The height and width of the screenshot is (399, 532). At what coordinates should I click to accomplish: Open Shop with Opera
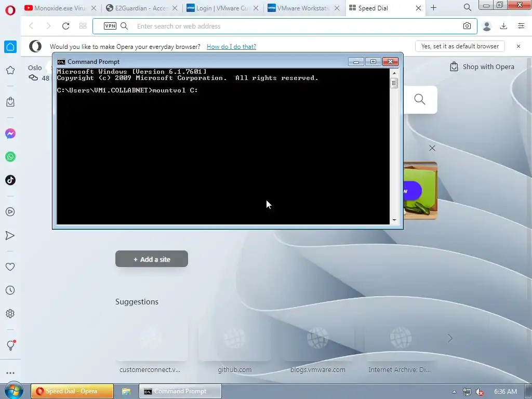[482, 67]
